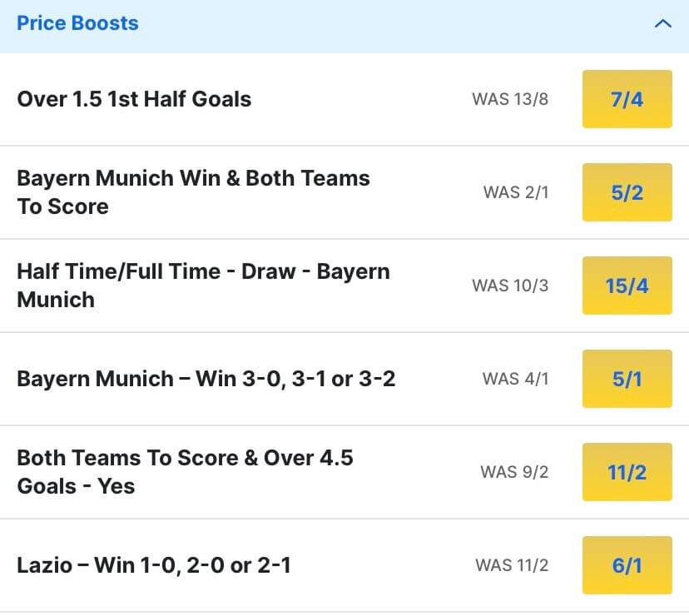The height and width of the screenshot is (616, 689).
Task: Select the 7/4 boosted odds button
Action: (627, 99)
